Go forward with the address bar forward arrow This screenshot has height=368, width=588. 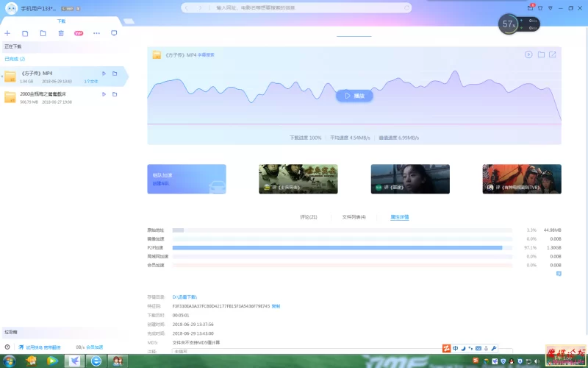coord(200,8)
